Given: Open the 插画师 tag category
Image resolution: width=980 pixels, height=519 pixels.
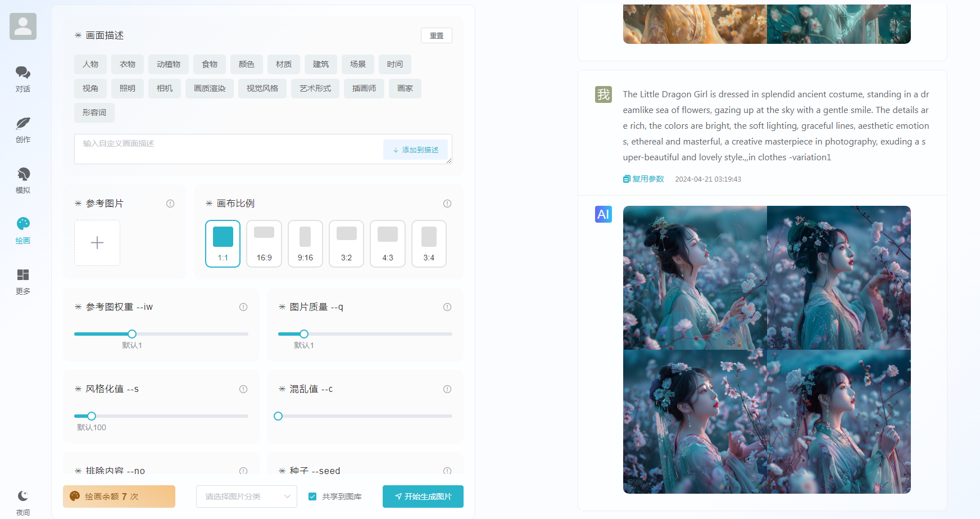Looking at the screenshot, I should 364,88.
